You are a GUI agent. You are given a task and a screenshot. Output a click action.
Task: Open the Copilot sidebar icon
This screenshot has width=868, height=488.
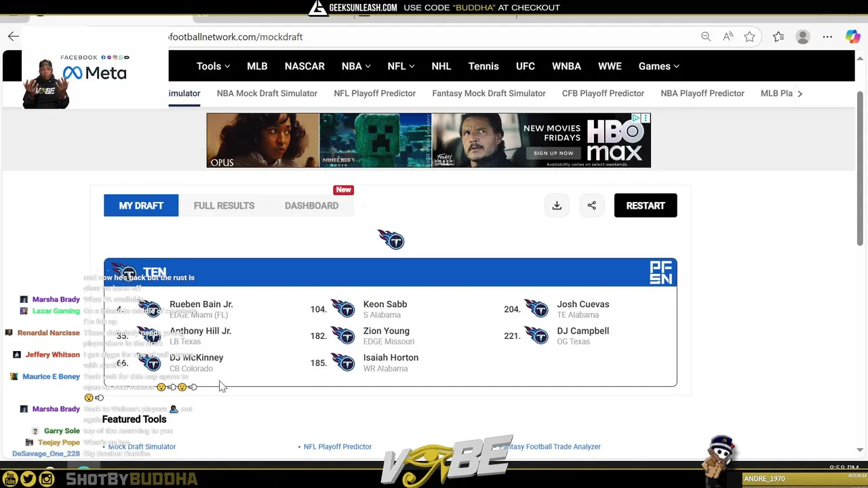pyautogui.click(x=852, y=37)
